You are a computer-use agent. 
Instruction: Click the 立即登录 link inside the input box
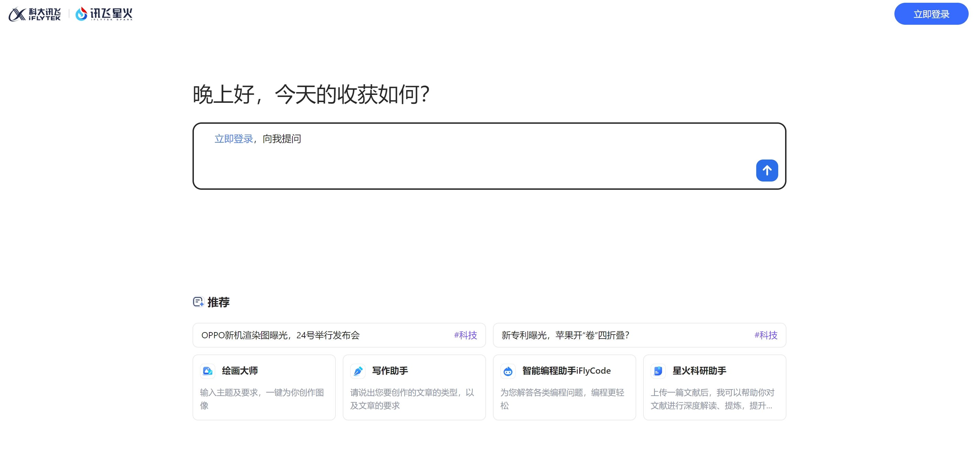pyautogui.click(x=234, y=139)
